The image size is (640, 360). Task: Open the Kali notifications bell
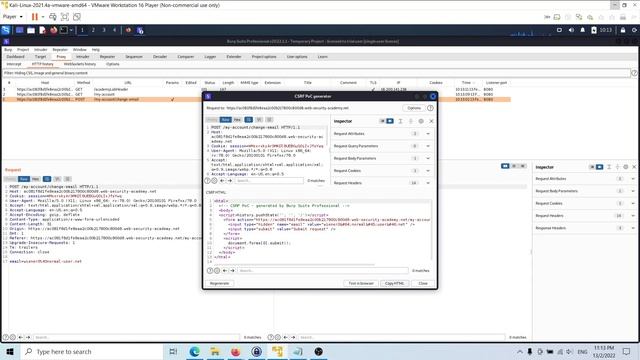582,30
